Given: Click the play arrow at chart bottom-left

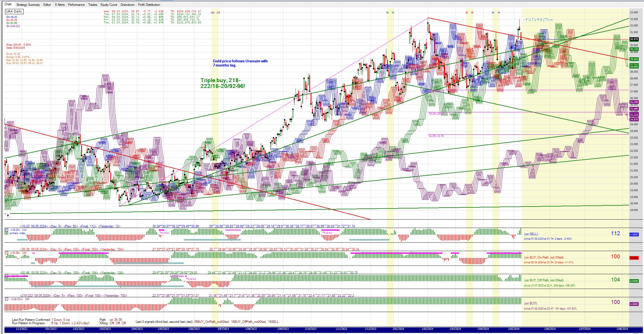Looking at the screenshot, I should 8,215.
